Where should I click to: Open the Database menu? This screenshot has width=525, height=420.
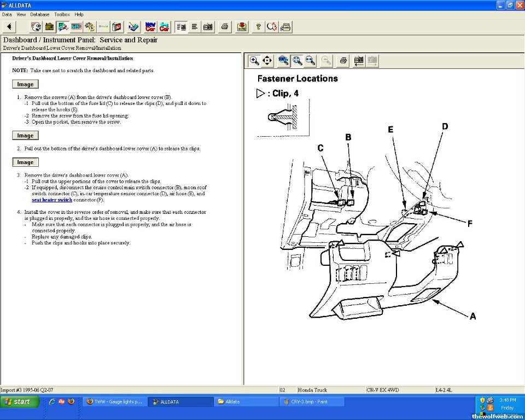click(x=39, y=14)
